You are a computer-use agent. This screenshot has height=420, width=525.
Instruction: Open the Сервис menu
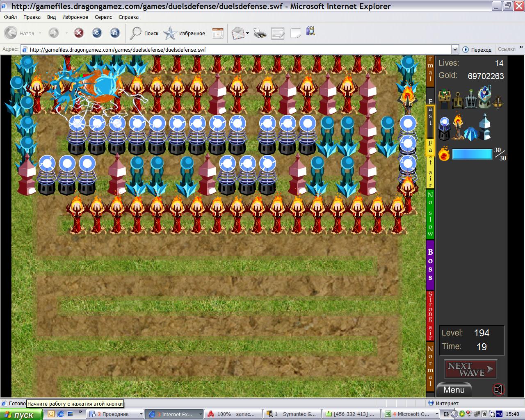(x=103, y=17)
